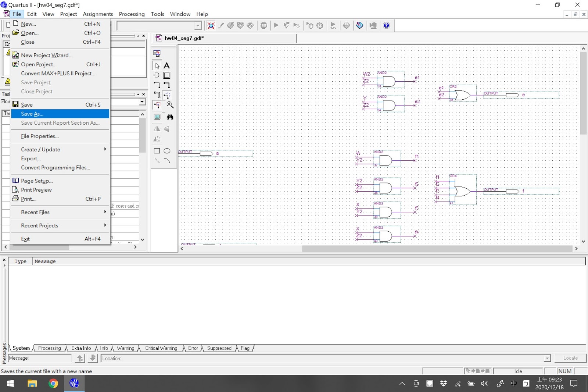
Task: Open the Help question mark icon
Action: coord(386,25)
